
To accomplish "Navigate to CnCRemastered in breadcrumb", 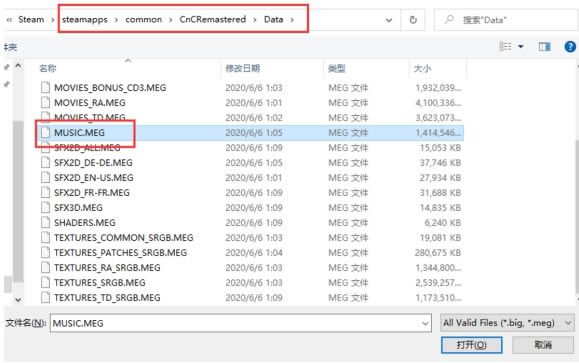I will point(213,19).
